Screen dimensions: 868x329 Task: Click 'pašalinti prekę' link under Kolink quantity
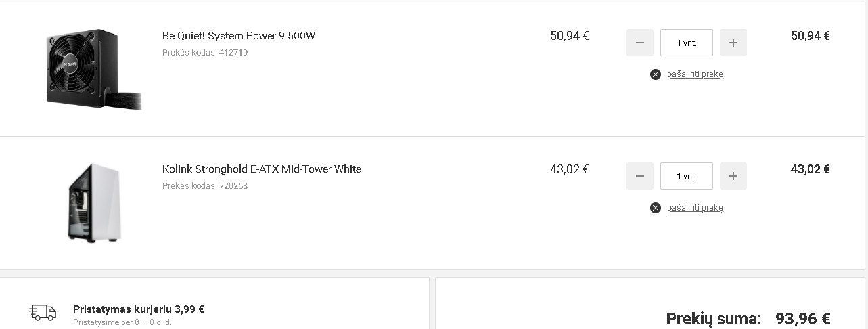(695, 208)
